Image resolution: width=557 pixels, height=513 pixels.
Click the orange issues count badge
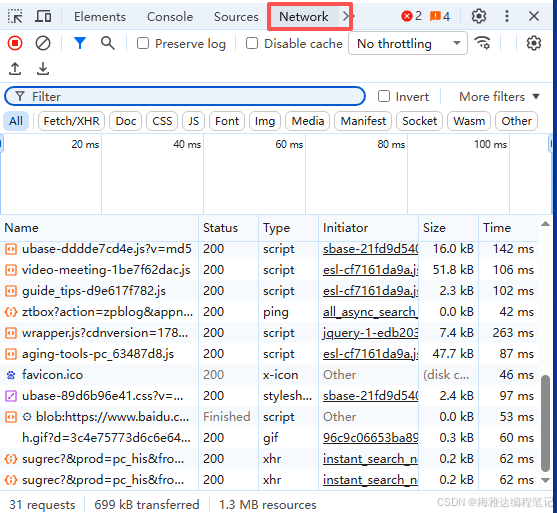440,16
